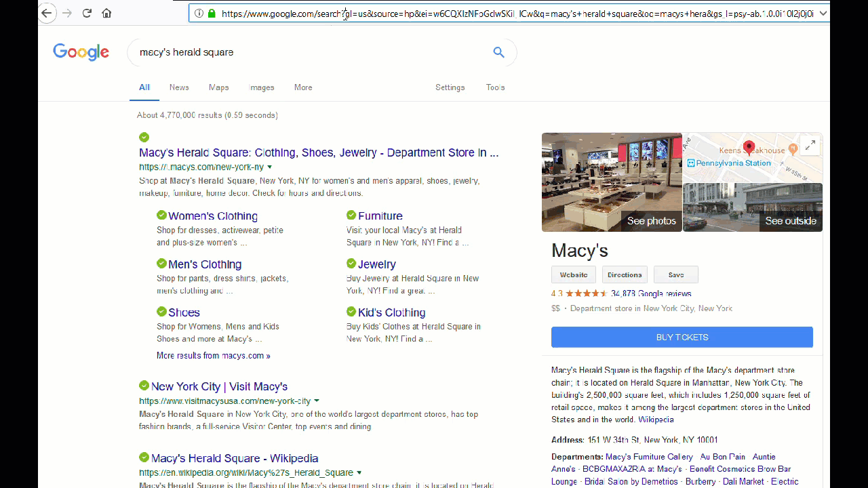Open the See photos store interior thumbnail
This screenshot has height=488, width=868.
point(612,182)
